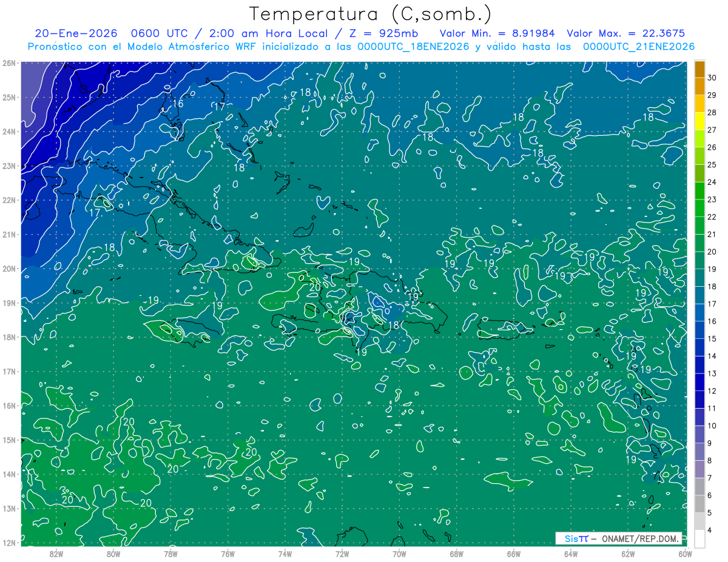Click the color scale label "30"
Viewport: 728px width, 562px height.
[x=712, y=78]
